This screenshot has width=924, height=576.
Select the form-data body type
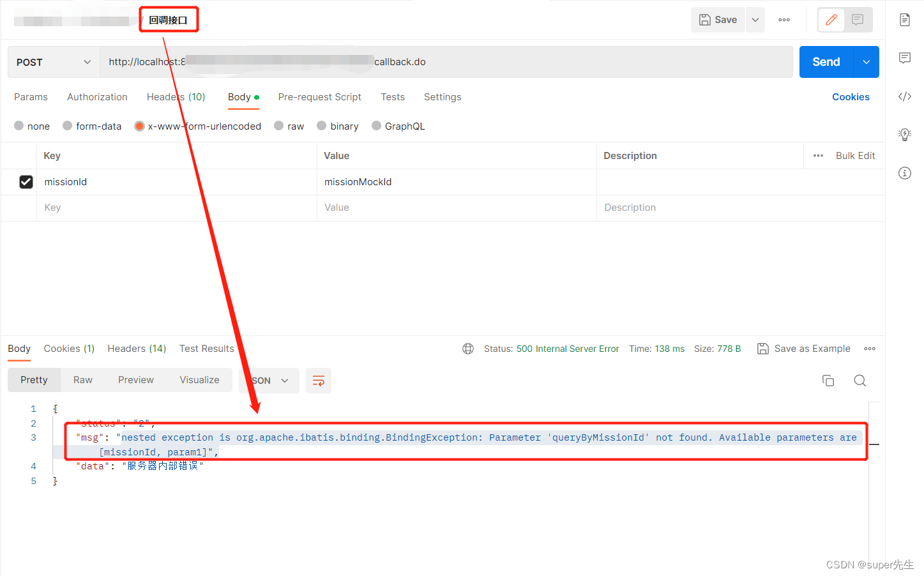92,126
